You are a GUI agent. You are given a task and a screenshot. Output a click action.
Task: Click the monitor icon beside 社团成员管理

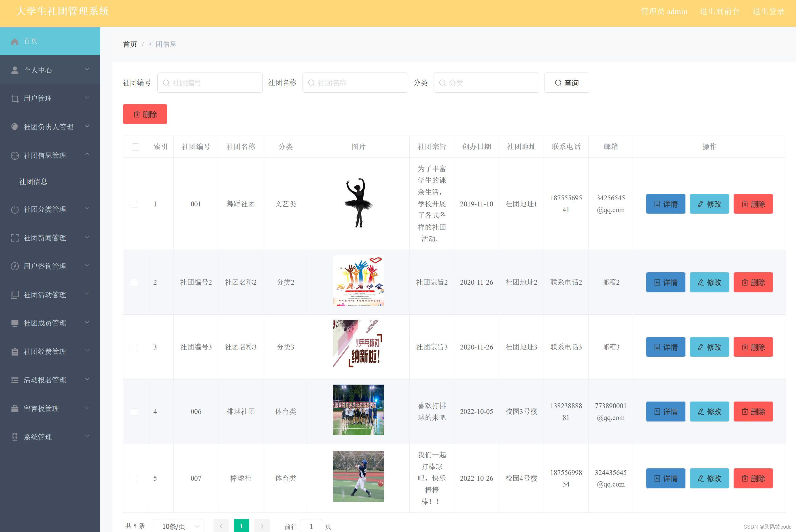[15, 323]
